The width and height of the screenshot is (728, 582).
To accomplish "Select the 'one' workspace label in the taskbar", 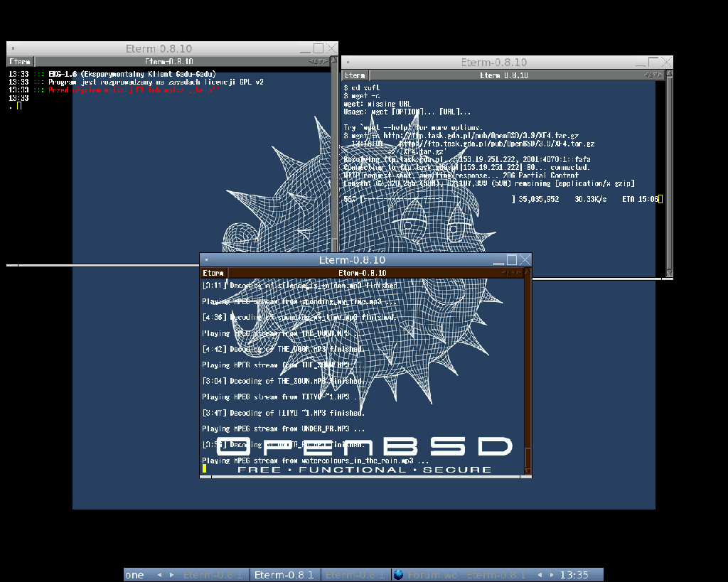I will pos(134,574).
